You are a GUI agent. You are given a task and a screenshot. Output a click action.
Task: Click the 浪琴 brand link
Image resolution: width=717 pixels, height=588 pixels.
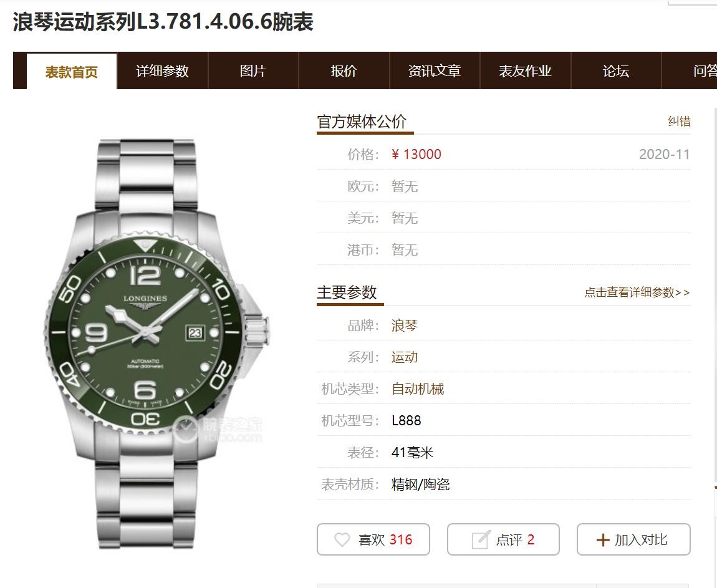tap(404, 325)
